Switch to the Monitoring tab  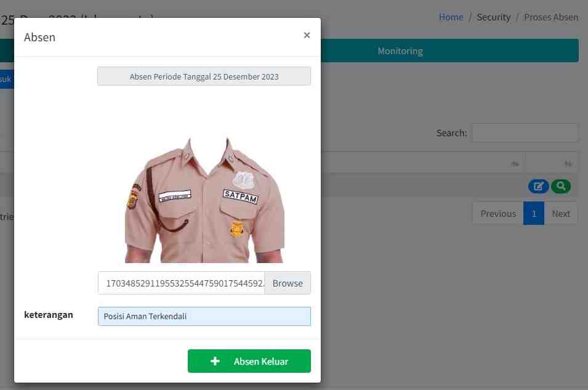coord(400,51)
